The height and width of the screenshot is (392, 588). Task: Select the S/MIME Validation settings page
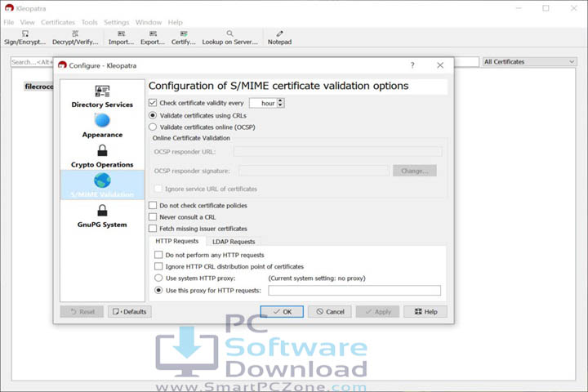click(102, 185)
